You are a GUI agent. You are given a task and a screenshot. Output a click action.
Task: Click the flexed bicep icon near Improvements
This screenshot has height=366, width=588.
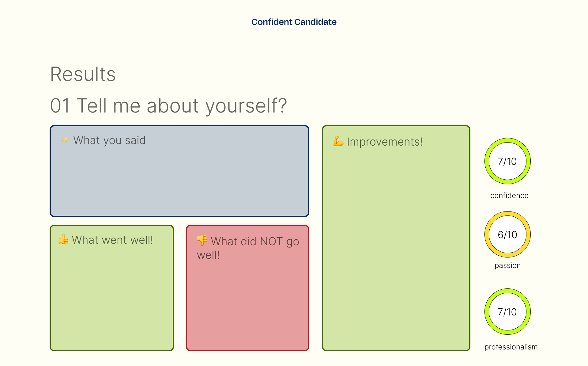coord(338,141)
